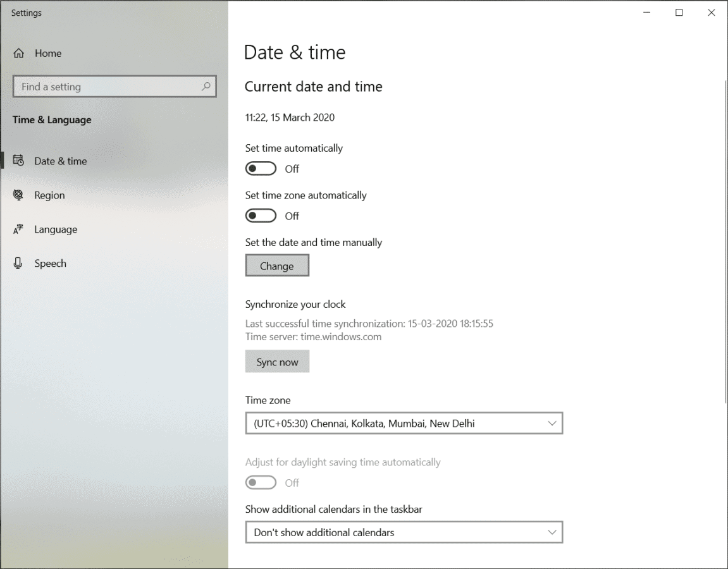The height and width of the screenshot is (569, 728).
Task: Toggle Adjust for daylight saving time
Action: point(261,482)
